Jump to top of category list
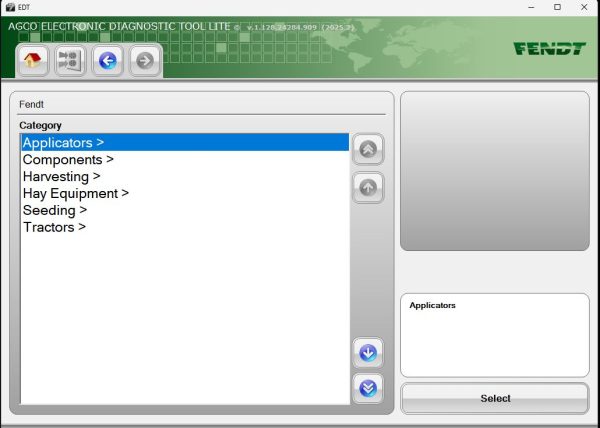Viewport: 600px width, 428px height. click(x=368, y=149)
